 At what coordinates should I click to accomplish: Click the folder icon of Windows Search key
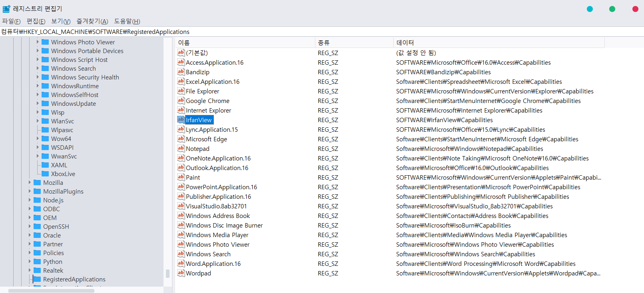pos(45,68)
